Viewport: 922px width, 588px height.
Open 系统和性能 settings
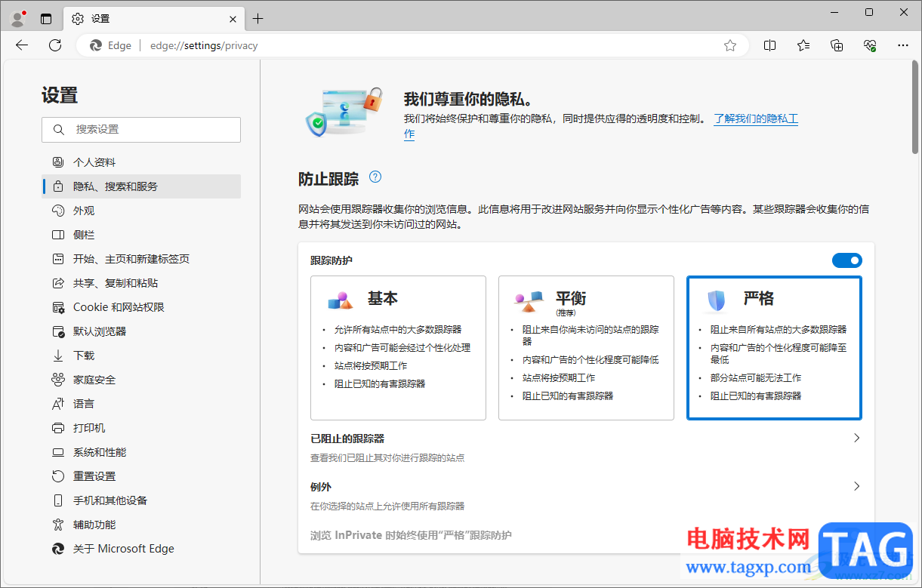click(141, 452)
